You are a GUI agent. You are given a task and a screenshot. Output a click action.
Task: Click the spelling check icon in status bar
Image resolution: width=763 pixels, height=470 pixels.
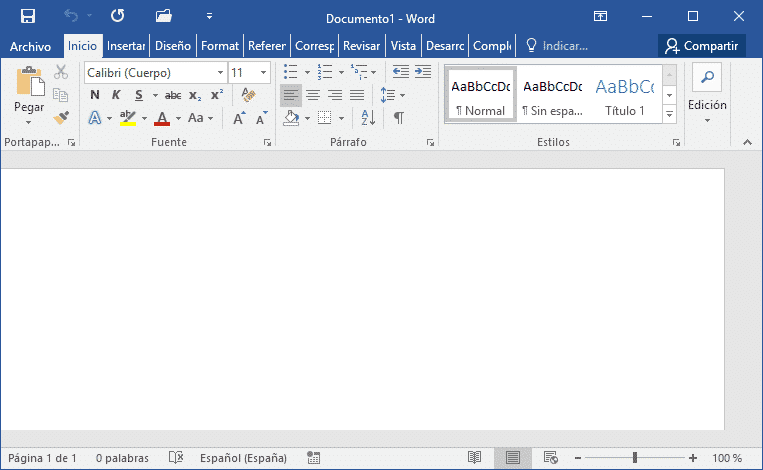pos(176,458)
